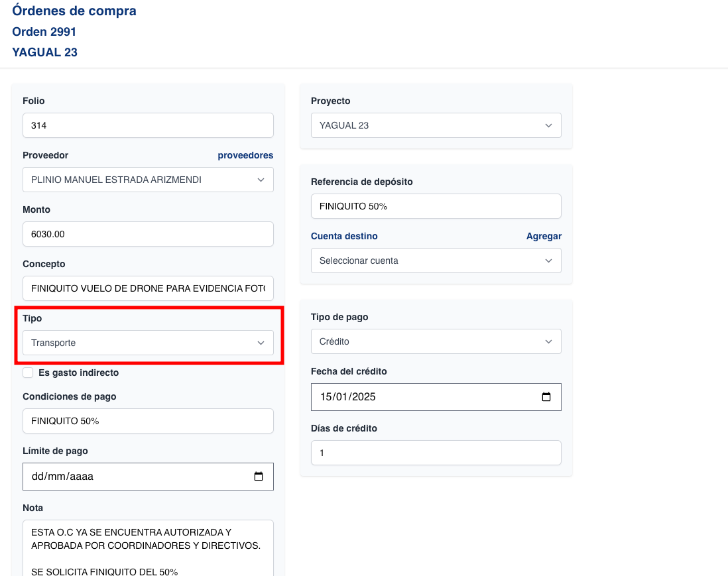Select the Días de crédito field

[x=436, y=453]
